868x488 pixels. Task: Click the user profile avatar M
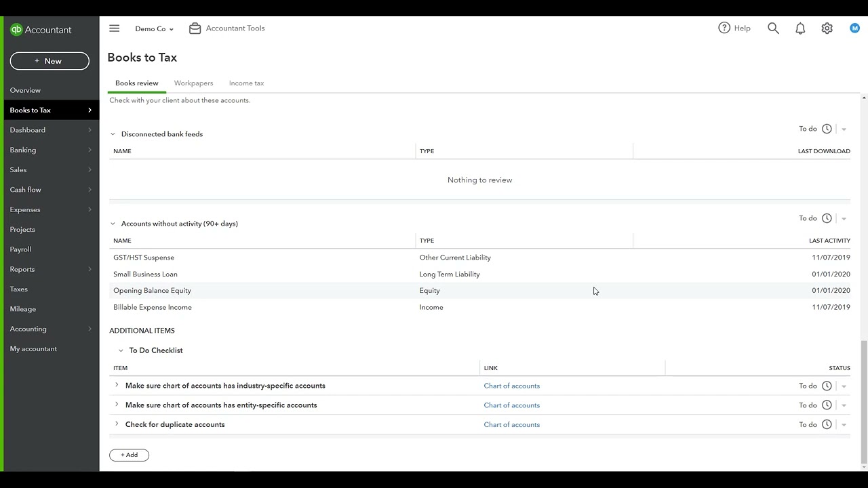coord(854,28)
